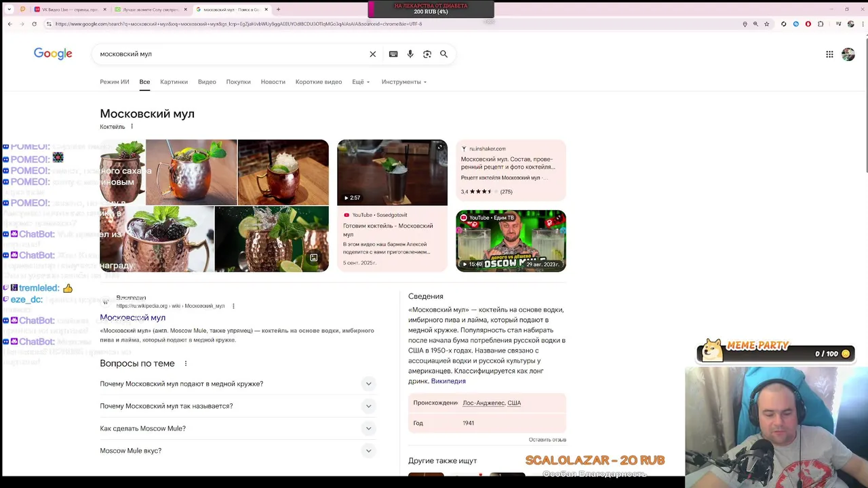Open the Google account avatar on page

click(x=848, y=54)
